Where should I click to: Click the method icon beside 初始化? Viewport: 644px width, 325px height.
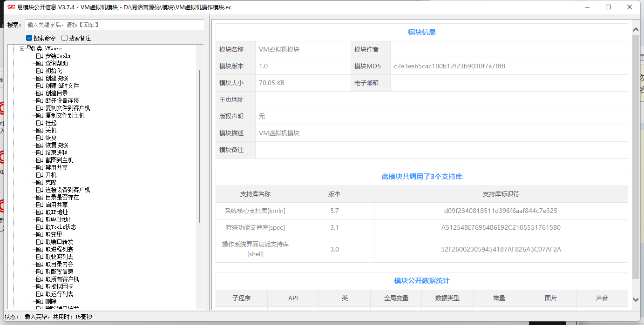click(40, 71)
